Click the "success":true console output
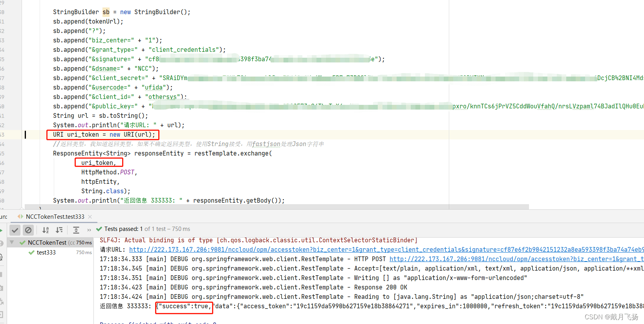644x324 pixels. point(183,306)
